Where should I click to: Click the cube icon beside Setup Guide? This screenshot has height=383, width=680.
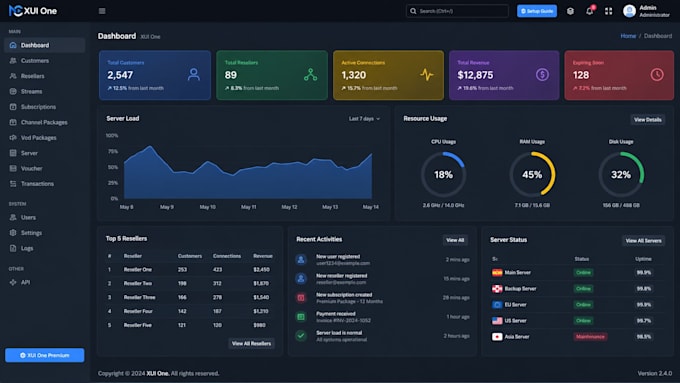pos(570,11)
